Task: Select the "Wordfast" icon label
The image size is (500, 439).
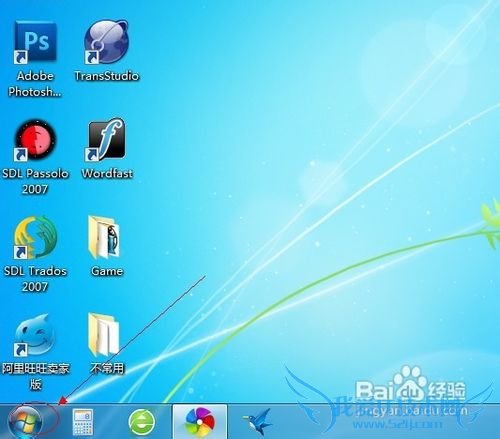Action: pos(107,173)
